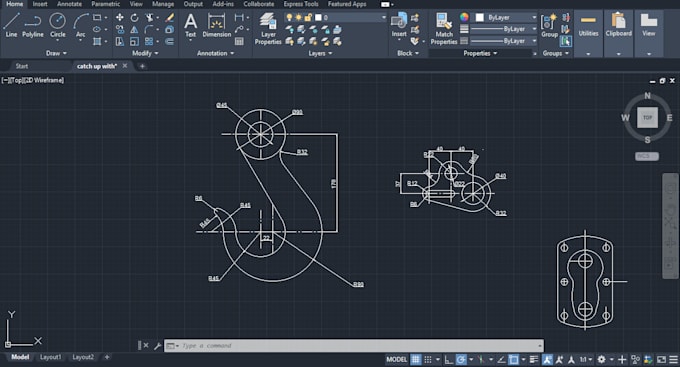Image resolution: width=680 pixels, height=367 pixels.
Task: Open the ByLayer color dropdown
Action: [x=506, y=17]
